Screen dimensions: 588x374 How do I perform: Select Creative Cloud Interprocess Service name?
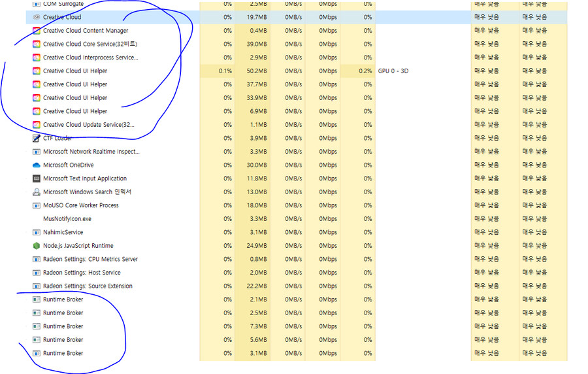click(90, 58)
